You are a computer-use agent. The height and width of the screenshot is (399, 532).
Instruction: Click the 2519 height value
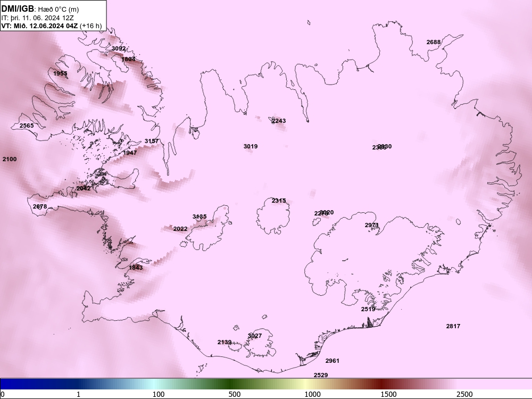point(368,309)
